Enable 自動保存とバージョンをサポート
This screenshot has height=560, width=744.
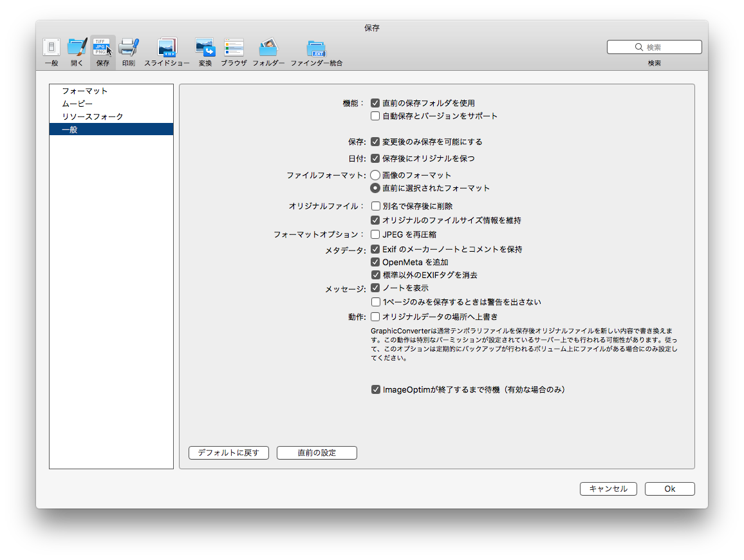coord(375,116)
